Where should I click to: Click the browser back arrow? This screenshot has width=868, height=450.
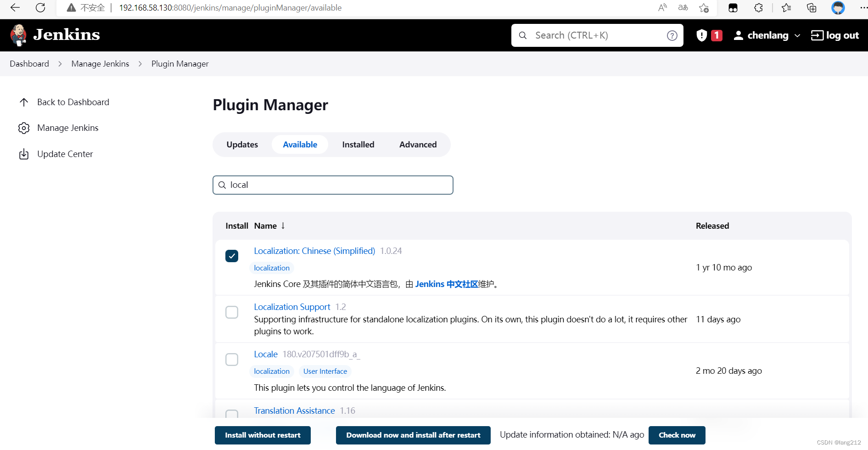[x=15, y=8]
